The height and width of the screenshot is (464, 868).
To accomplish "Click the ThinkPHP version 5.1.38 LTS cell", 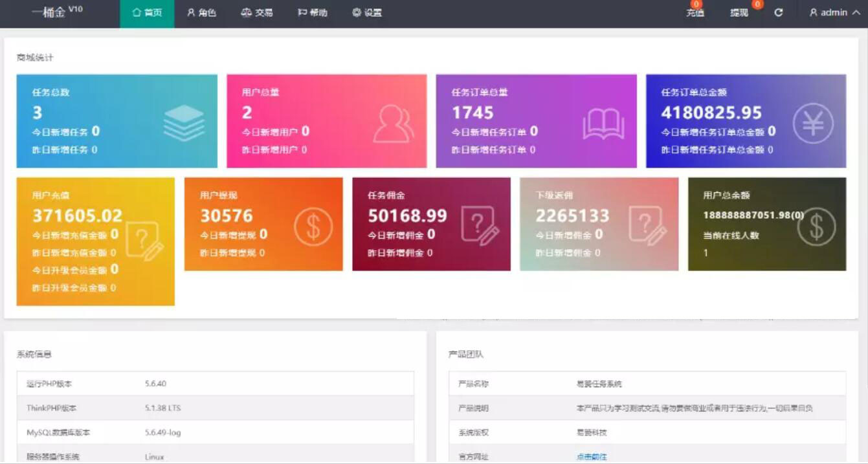I will click(162, 408).
